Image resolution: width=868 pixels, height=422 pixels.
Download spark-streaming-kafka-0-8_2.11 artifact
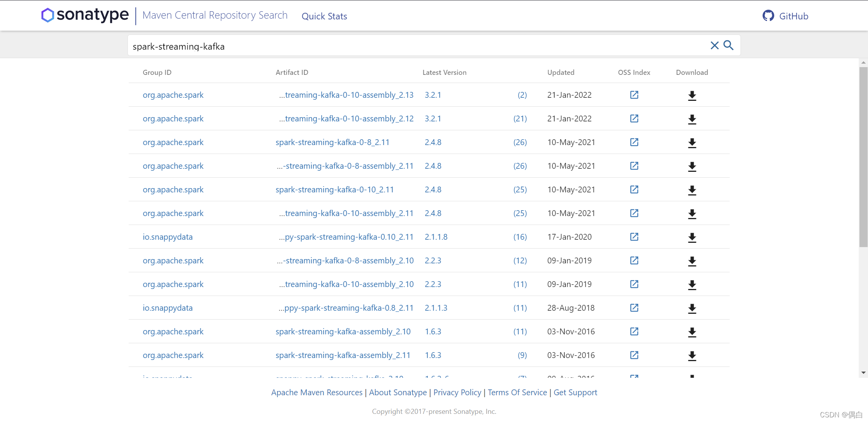692,143
